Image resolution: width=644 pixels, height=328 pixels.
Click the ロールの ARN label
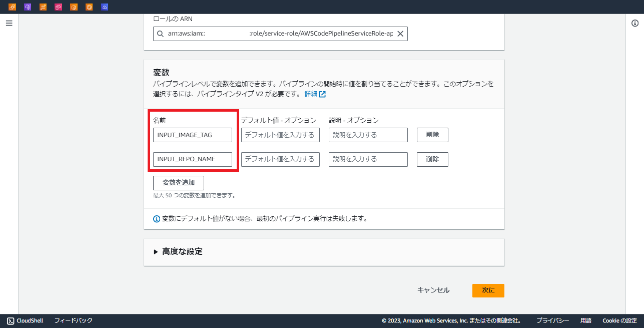click(173, 19)
